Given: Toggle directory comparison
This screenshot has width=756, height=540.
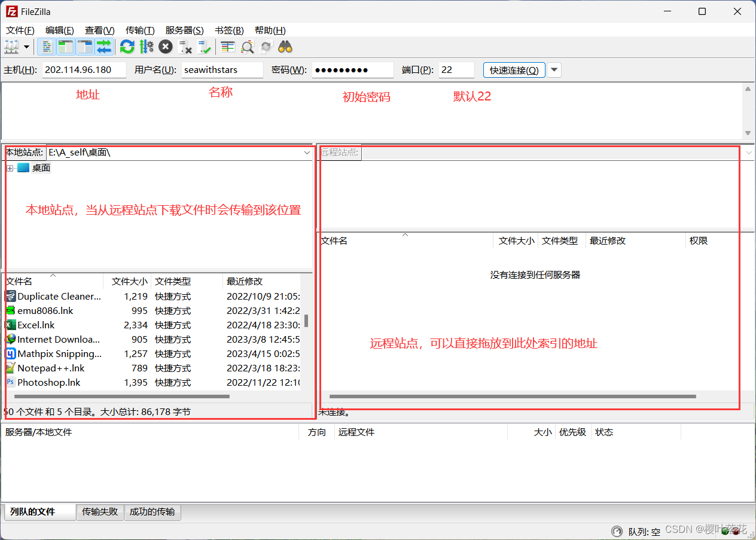Looking at the screenshot, I should pos(247,47).
